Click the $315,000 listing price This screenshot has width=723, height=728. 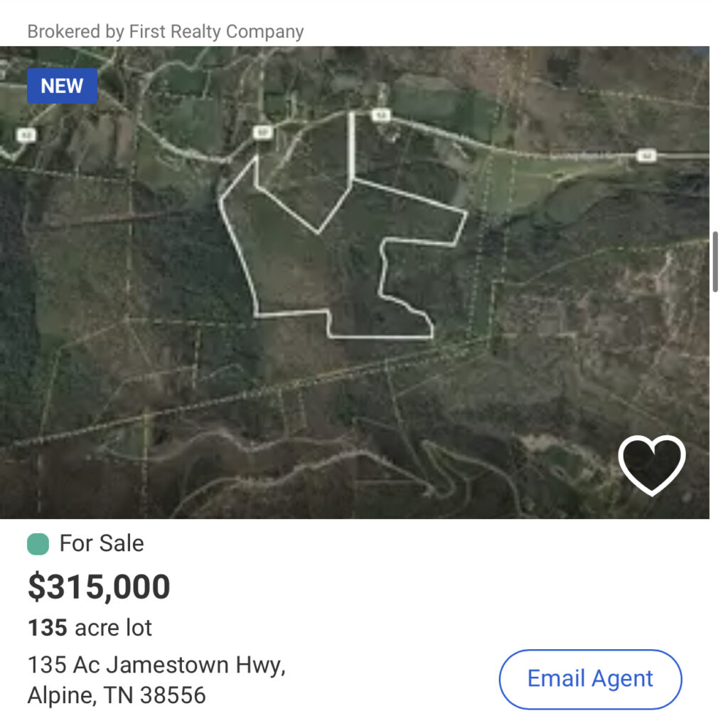tap(99, 587)
